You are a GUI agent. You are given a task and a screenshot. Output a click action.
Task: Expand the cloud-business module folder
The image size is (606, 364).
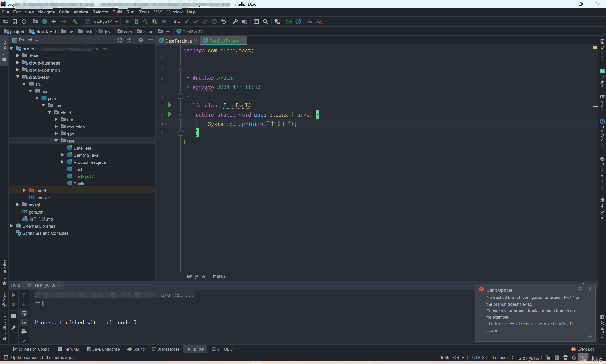point(18,63)
